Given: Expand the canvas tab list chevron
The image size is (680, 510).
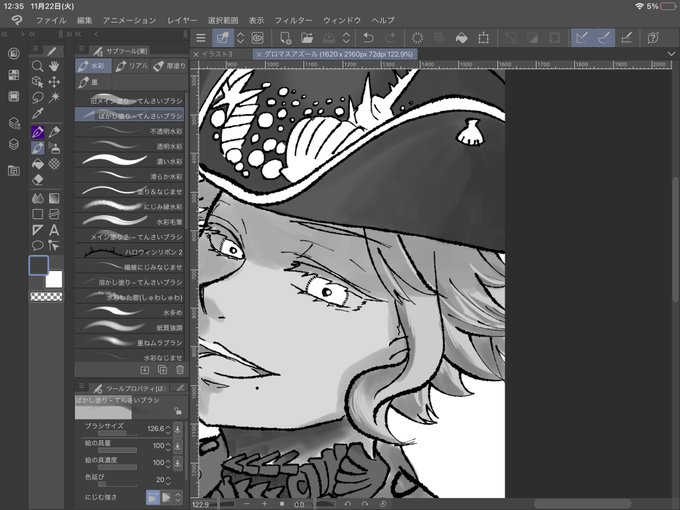Looking at the screenshot, I should point(671,54).
